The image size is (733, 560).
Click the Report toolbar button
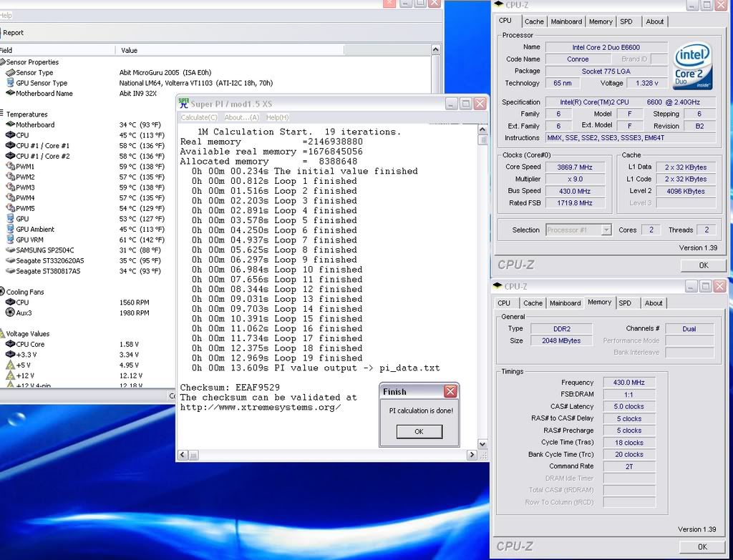13,33
